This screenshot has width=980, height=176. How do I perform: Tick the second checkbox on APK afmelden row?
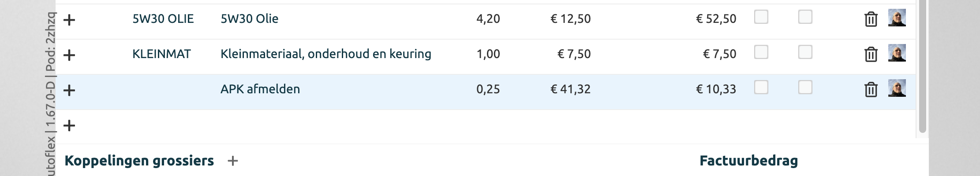(805, 88)
